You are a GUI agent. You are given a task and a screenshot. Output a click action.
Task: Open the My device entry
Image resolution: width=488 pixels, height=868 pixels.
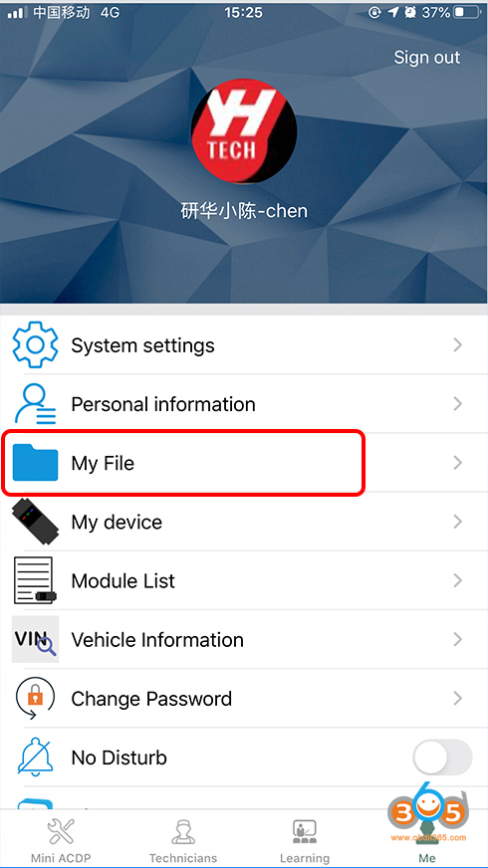pos(244,522)
